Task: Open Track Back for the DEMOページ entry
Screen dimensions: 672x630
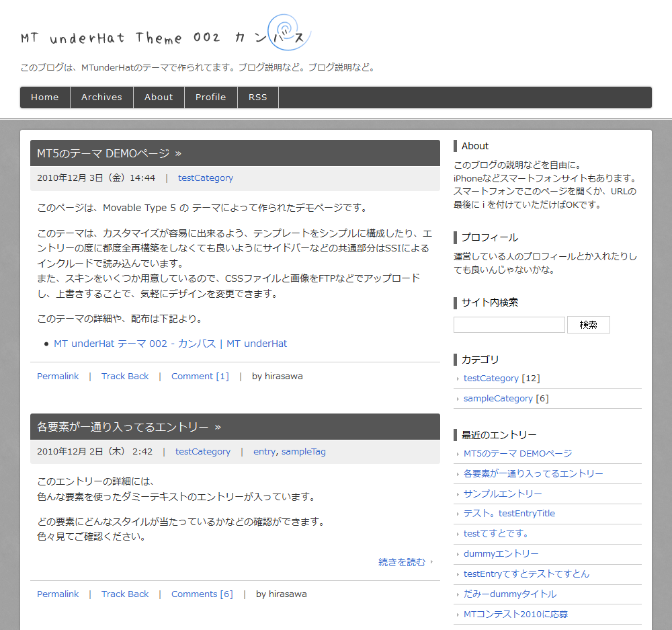Action: [x=125, y=376]
